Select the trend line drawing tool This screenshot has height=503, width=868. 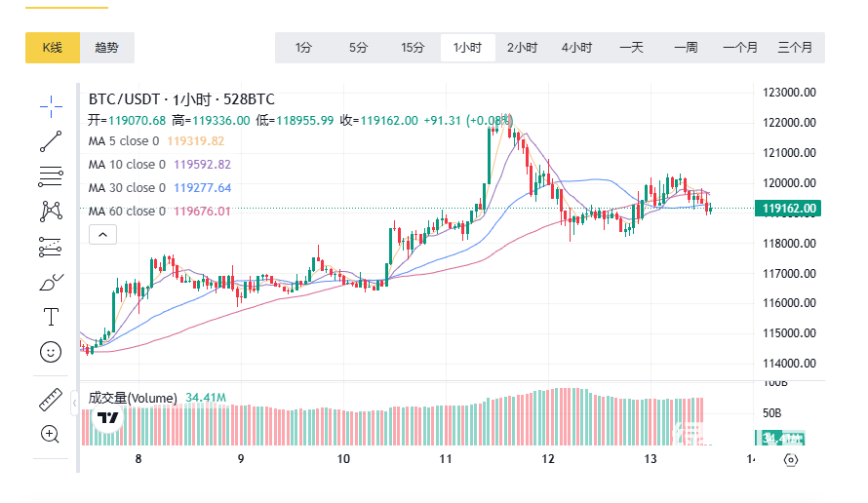point(51,141)
